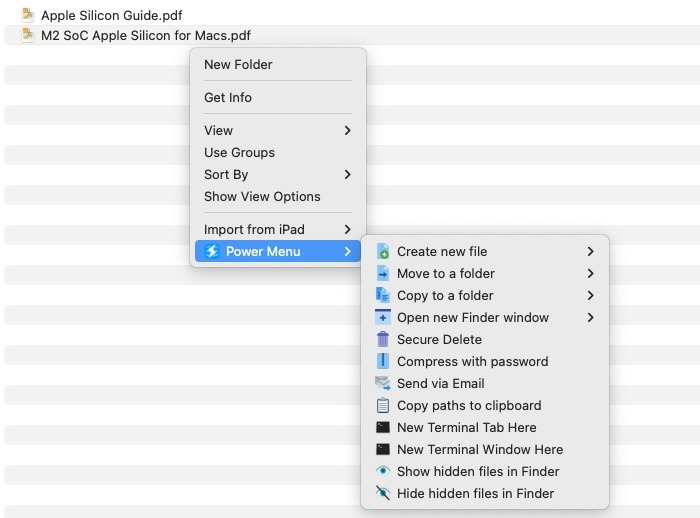Expand the Power Menu submenu chevron
Screen dimensions: 700x518
coord(347,251)
